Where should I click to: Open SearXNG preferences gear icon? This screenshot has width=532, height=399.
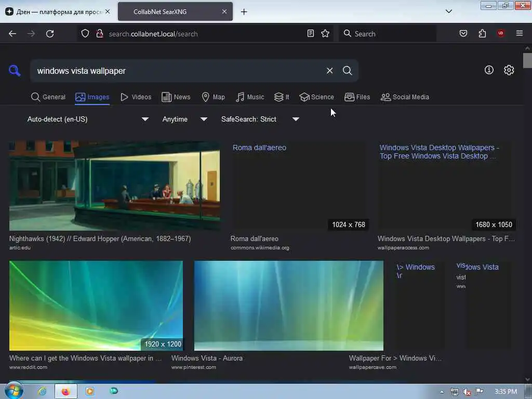(x=509, y=70)
